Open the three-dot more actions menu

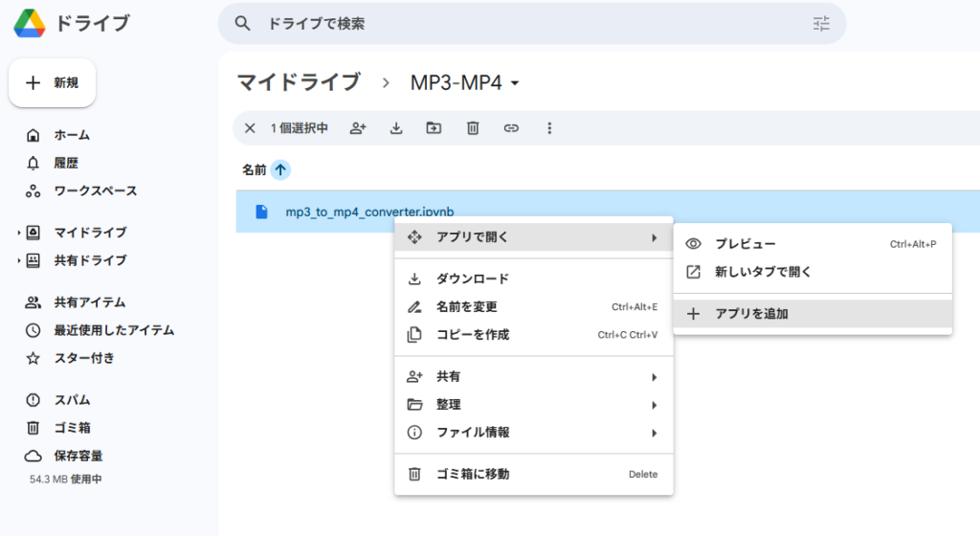549,128
